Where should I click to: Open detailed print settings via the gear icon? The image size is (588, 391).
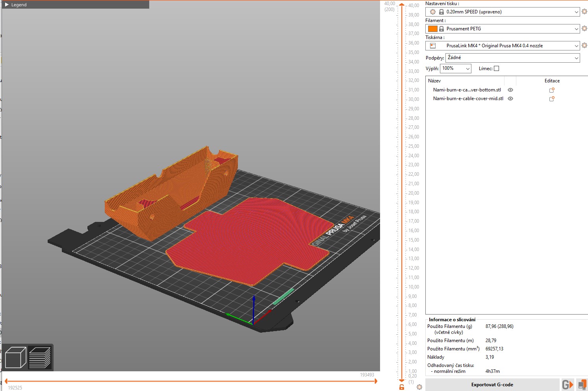[584, 11]
